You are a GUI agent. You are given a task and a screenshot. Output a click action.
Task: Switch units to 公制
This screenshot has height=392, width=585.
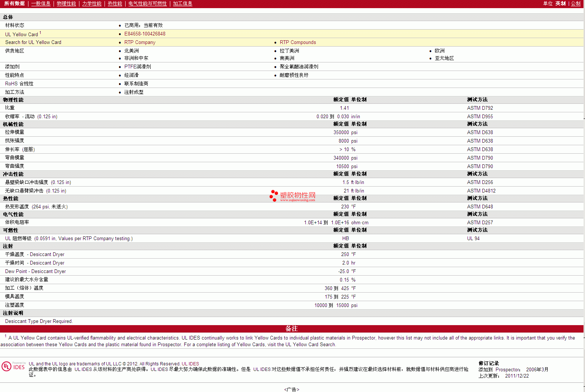[x=575, y=4]
